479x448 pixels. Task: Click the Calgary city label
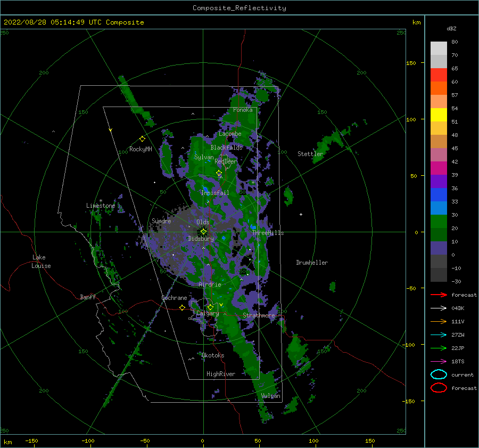coord(208,313)
